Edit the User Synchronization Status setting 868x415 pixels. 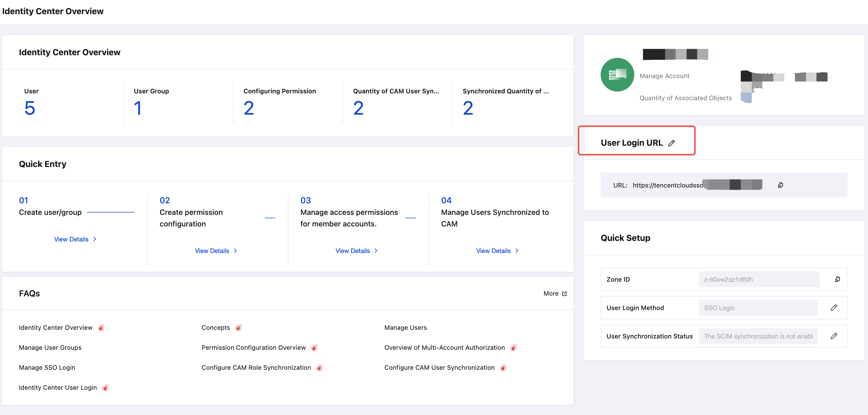pos(834,336)
